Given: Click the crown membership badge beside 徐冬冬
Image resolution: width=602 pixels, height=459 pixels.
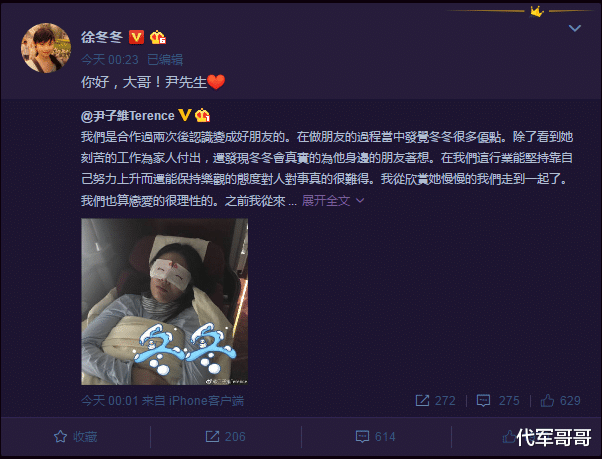Looking at the screenshot, I should [x=158, y=37].
